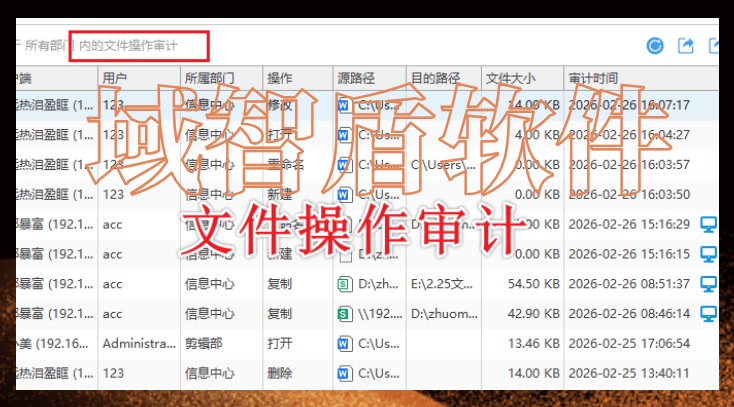734x407 pixels.
Task: Click the 删除 operation cell
Action: click(x=279, y=373)
